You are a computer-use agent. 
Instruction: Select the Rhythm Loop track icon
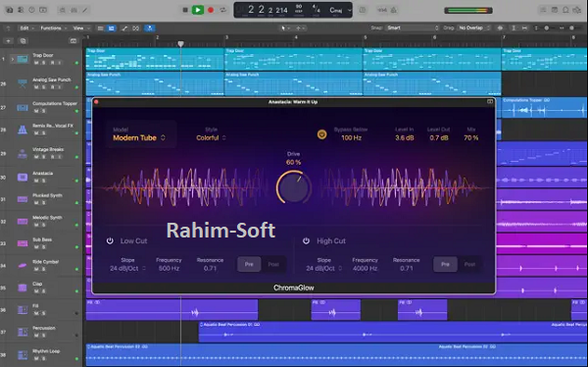[x=23, y=354]
